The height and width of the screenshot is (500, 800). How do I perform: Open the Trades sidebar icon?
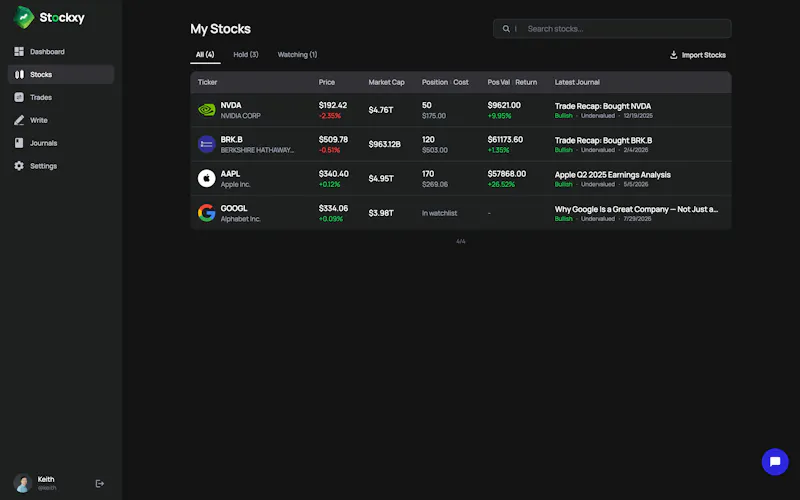19,97
